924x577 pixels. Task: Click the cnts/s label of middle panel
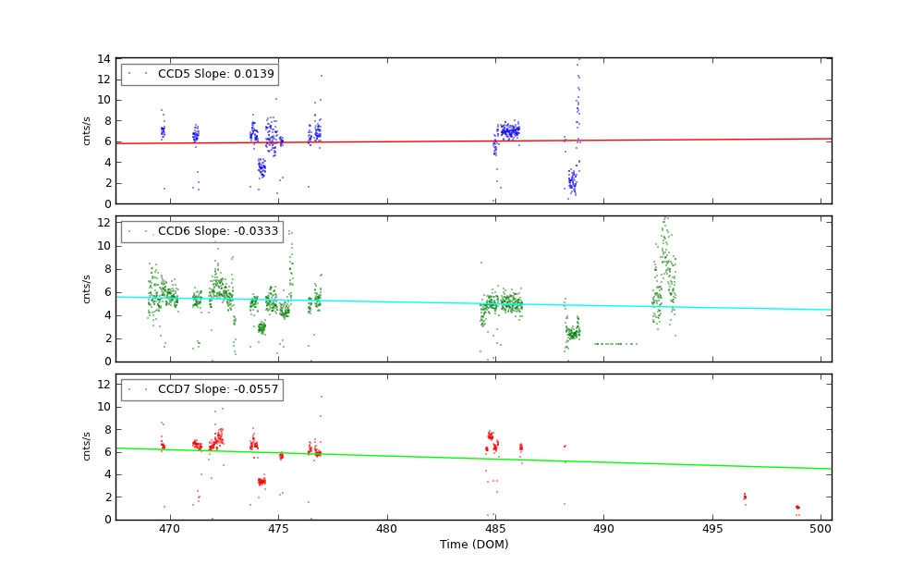point(87,288)
